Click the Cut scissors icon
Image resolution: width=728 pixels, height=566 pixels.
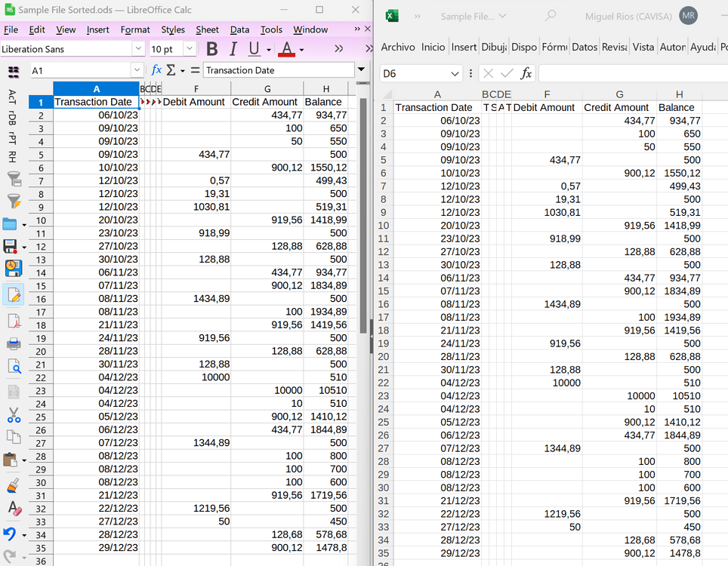point(14,415)
